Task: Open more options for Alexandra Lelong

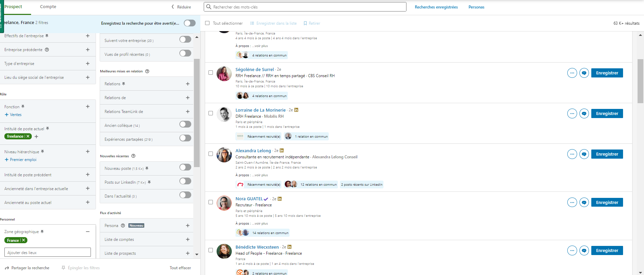Action: click(x=572, y=154)
